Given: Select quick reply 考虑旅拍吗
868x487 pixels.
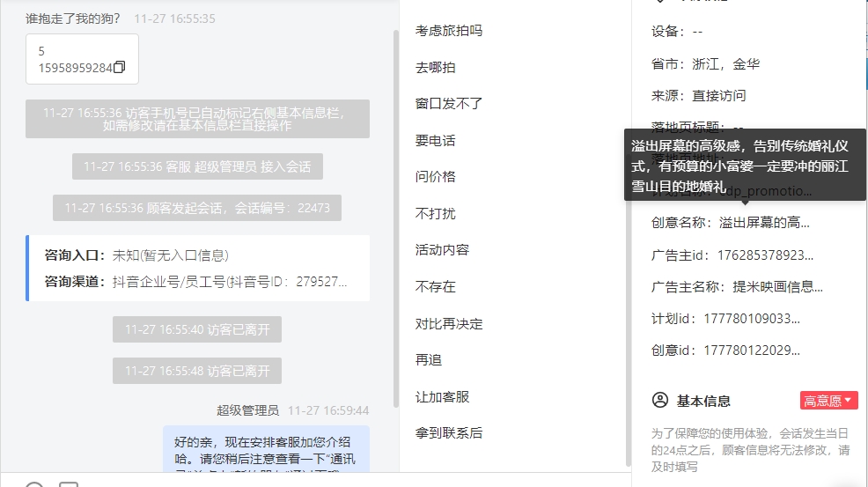Looking at the screenshot, I should click(449, 31).
